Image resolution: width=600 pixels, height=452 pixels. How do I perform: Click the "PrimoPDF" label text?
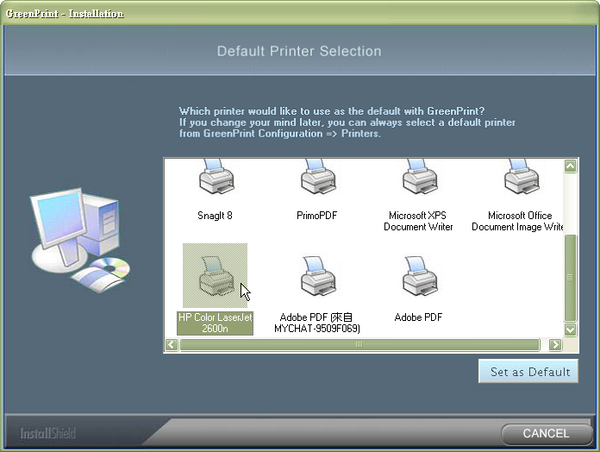317,215
